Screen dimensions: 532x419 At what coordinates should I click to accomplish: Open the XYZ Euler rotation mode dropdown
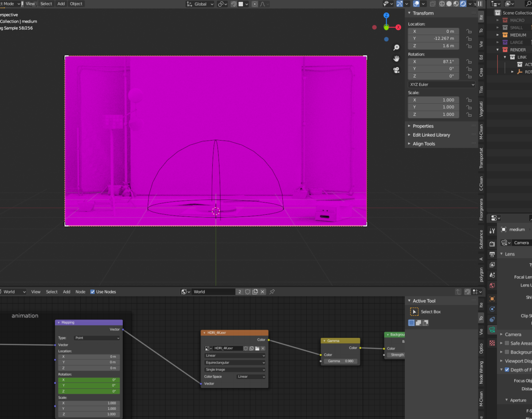(x=441, y=84)
